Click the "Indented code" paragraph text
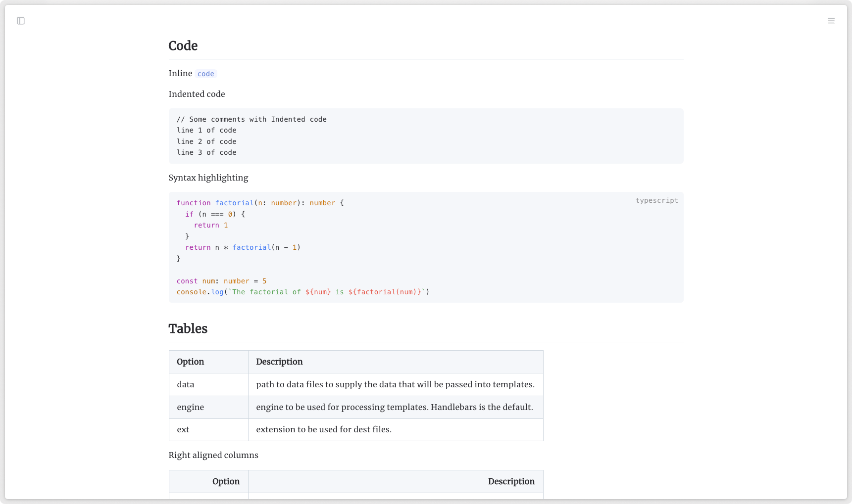This screenshot has height=504, width=852. point(197,94)
